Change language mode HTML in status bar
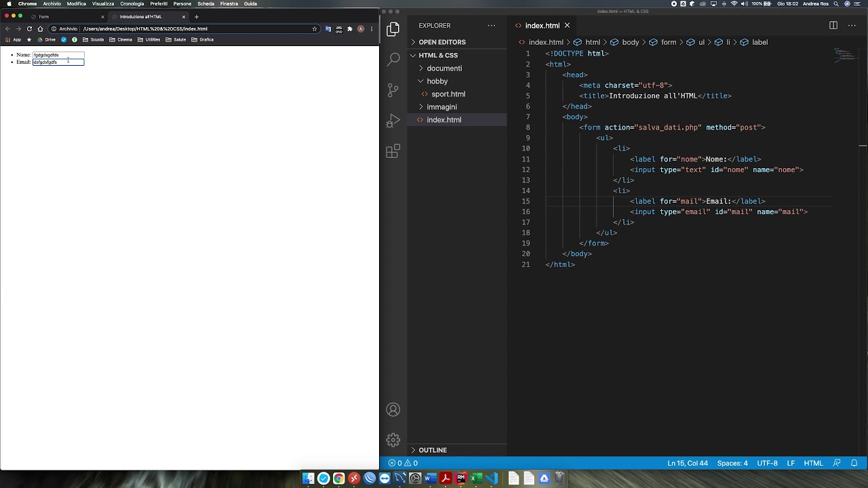Image resolution: width=868 pixels, height=488 pixels. point(813,463)
